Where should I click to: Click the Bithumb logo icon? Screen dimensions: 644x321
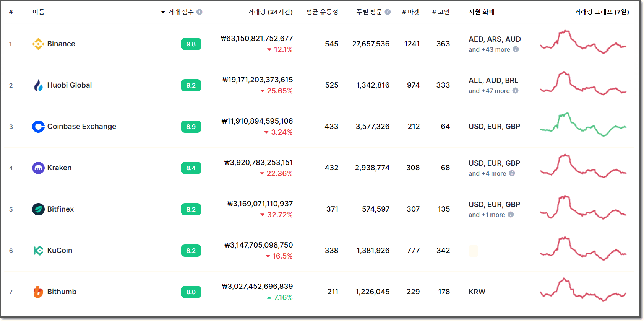tap(38, 292)
